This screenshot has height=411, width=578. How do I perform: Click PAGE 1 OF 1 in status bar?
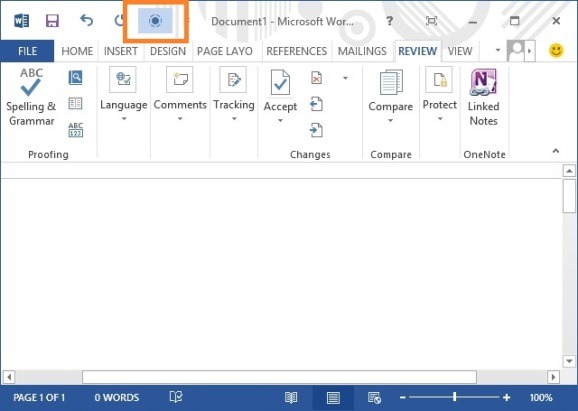39,398
